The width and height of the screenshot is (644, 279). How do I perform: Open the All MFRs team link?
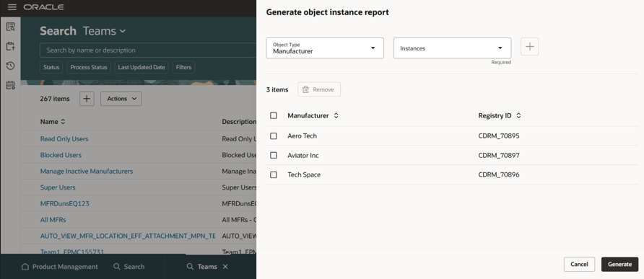point(53,220)
